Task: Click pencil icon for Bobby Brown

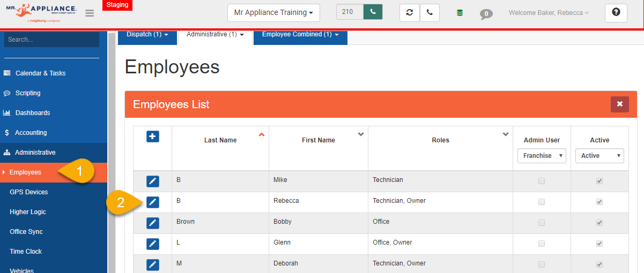Action: 152,223
